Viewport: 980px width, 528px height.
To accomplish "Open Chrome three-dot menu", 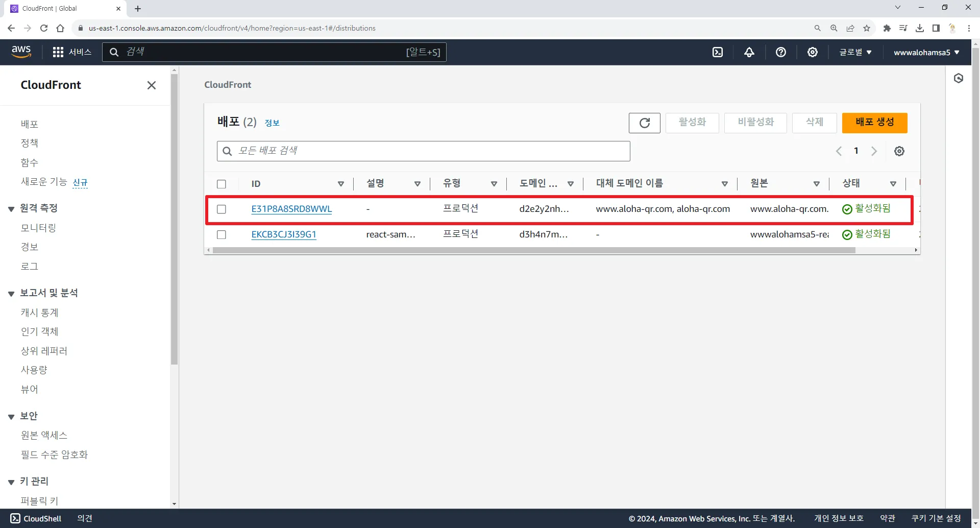I will [x=969, y=28].
